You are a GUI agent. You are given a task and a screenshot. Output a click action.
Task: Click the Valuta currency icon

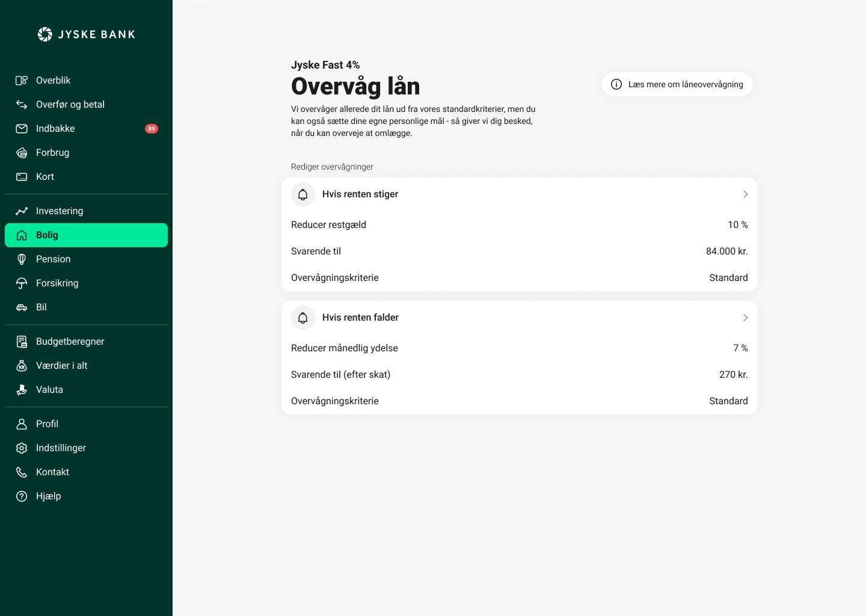coord(22,390)
